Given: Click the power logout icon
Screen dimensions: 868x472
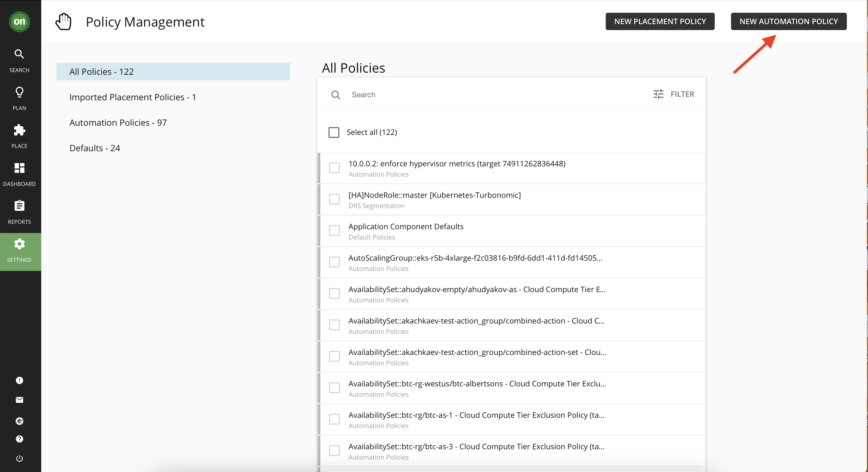Looking at the screenshot, I should coord(20,458).
